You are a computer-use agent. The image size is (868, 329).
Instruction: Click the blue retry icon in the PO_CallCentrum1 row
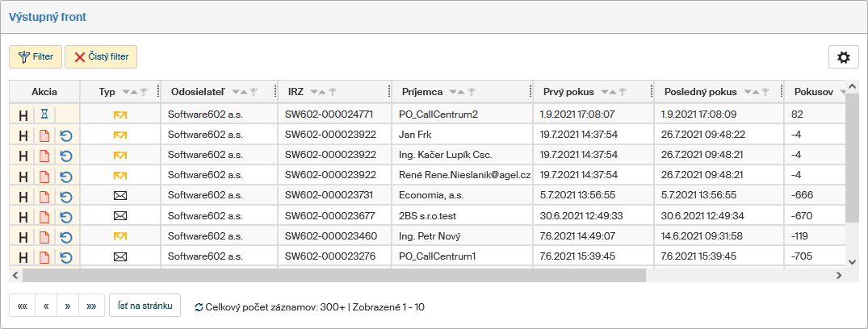pyautogui.click(x=66, y=257)
